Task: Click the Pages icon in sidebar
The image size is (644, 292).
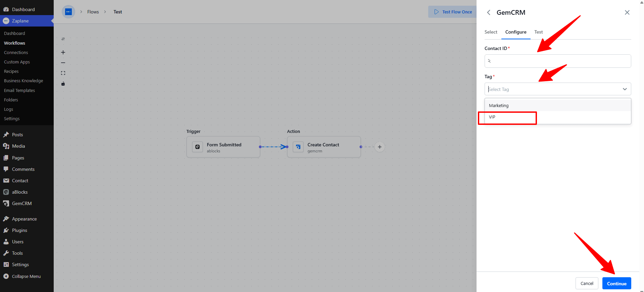Action: [6, 158]
